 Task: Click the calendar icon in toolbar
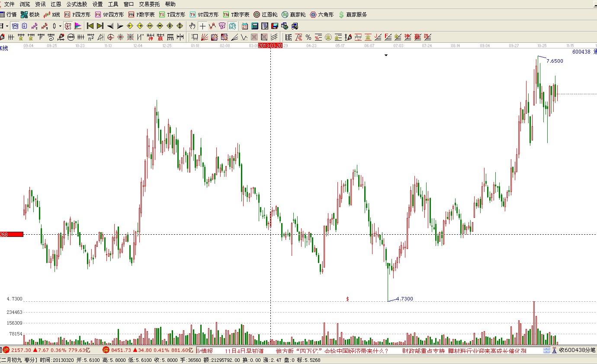tap(245, 26)
